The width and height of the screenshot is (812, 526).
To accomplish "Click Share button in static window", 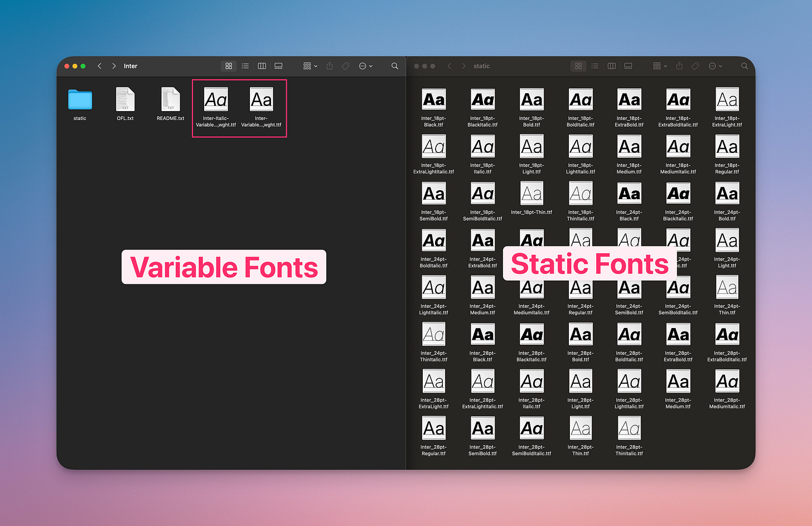I will (679, 66).
